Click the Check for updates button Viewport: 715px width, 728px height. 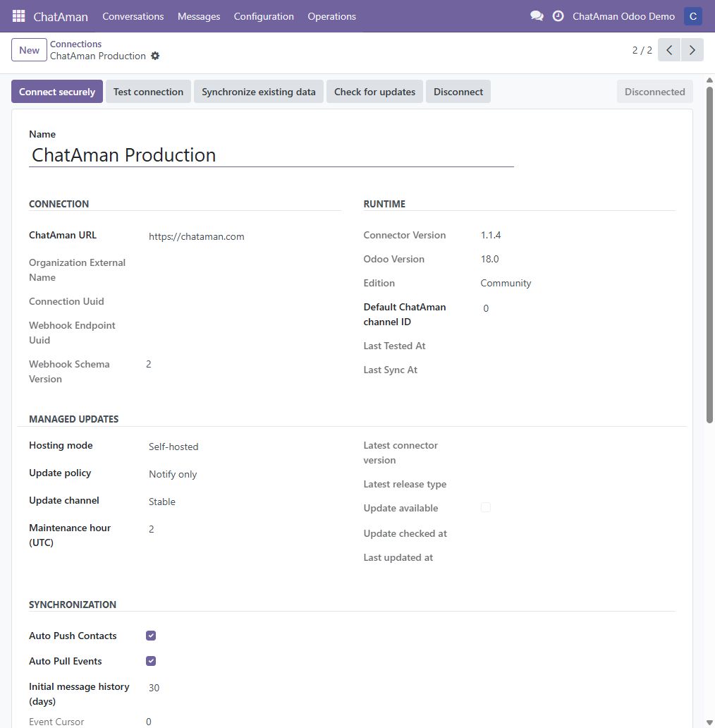point(374,92)
